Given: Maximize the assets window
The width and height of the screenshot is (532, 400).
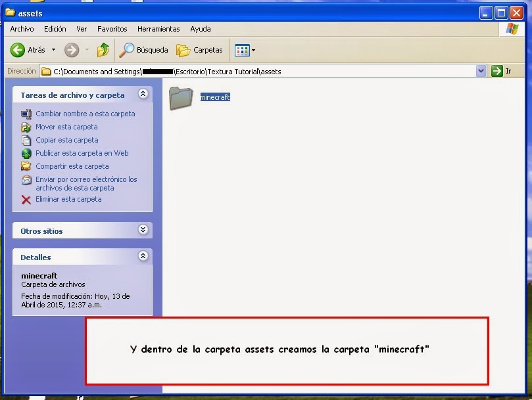Looking at the screenshot, I should coord(501,13).
